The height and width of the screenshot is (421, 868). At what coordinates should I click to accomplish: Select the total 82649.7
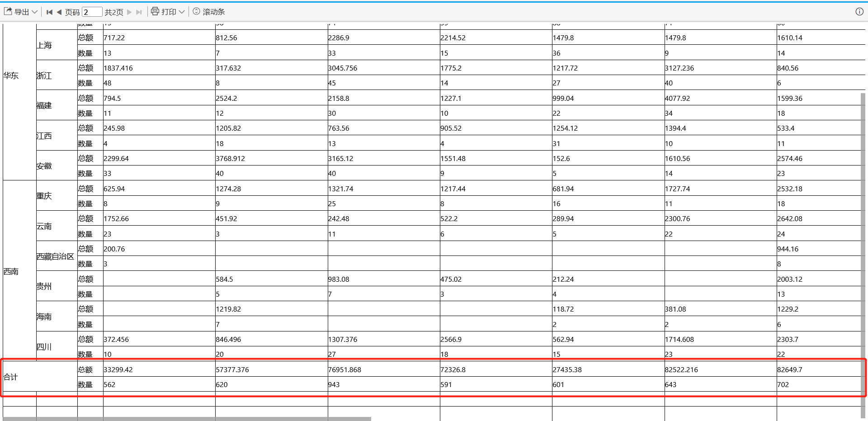tap(790, 370)
